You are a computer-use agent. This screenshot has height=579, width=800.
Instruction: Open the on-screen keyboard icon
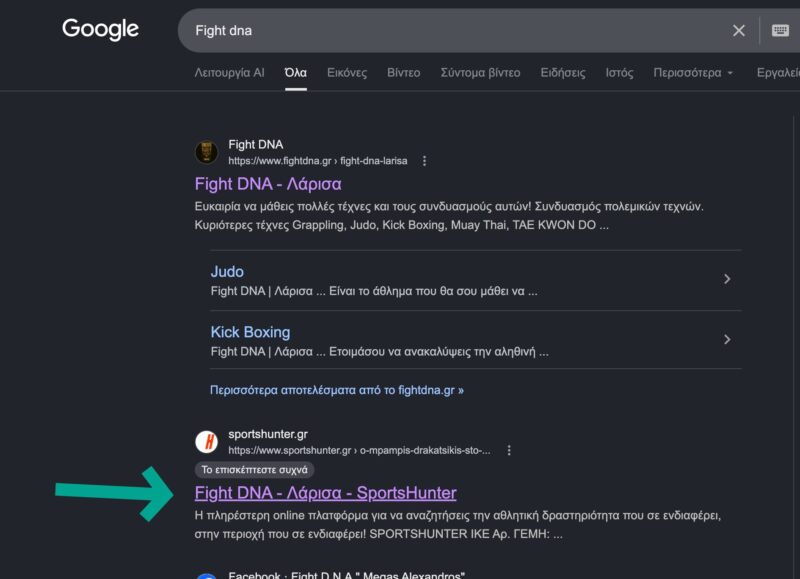pyautogui.click(x=780, y=31)
